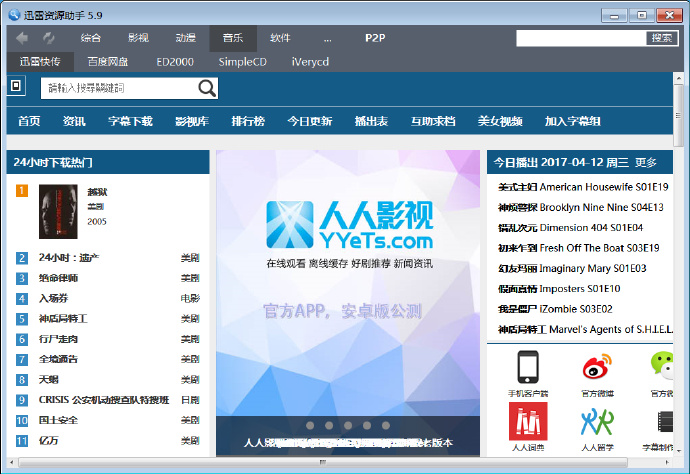Open rank 10 item 国土安全
690x474 pixels.
pos(58,420)
